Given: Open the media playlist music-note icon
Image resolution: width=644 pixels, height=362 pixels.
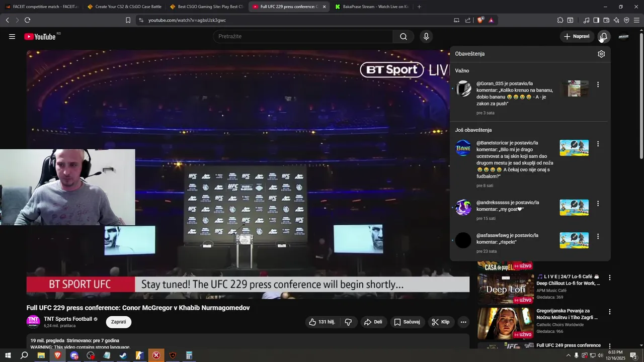Looking at the screenshot, I should coord(586,20).
